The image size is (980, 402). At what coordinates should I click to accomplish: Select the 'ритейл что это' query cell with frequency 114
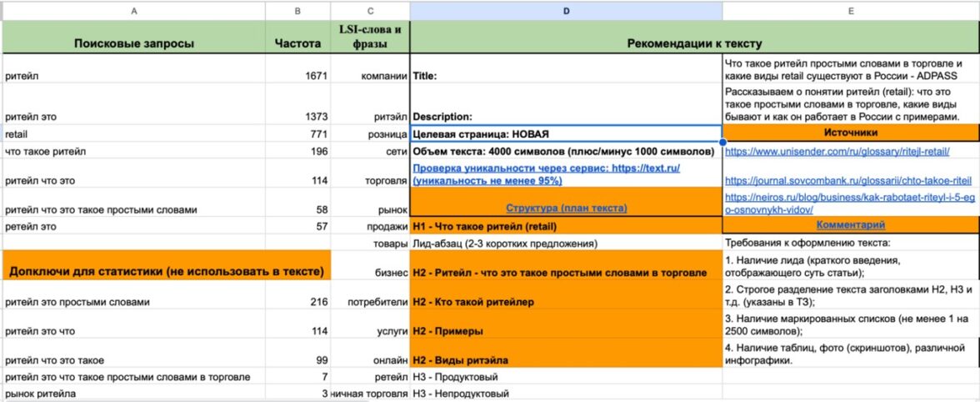click(x=134, y=173)
